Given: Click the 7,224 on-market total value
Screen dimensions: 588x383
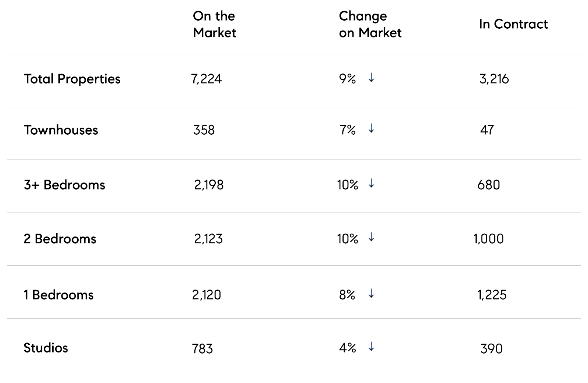Looking at the screenshot, I should point(206,79).
